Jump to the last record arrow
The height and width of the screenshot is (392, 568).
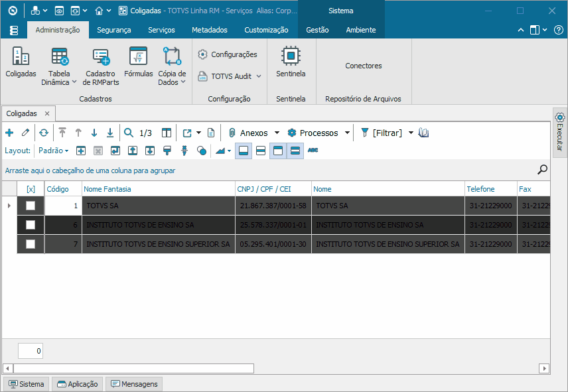tap(110, 133)
